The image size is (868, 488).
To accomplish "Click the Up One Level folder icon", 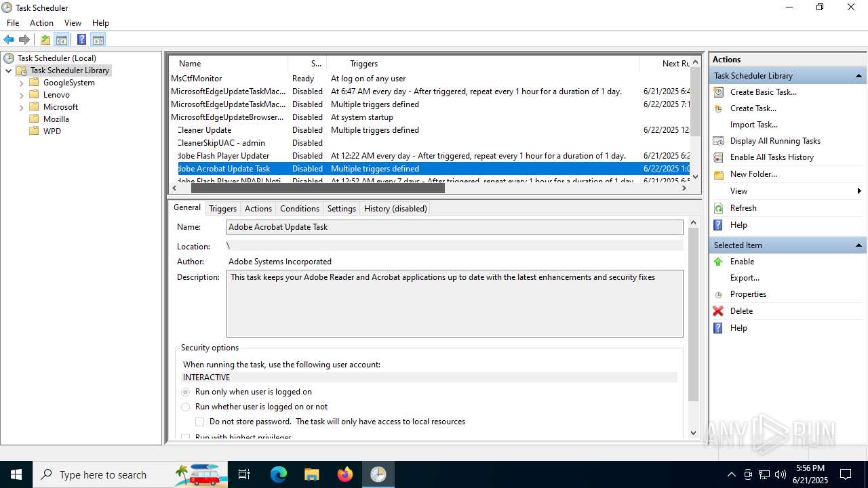I will point(45,39).
